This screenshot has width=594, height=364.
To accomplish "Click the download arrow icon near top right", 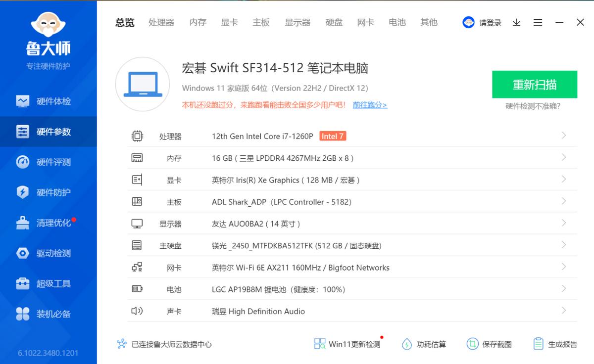I will coord(516,22).
